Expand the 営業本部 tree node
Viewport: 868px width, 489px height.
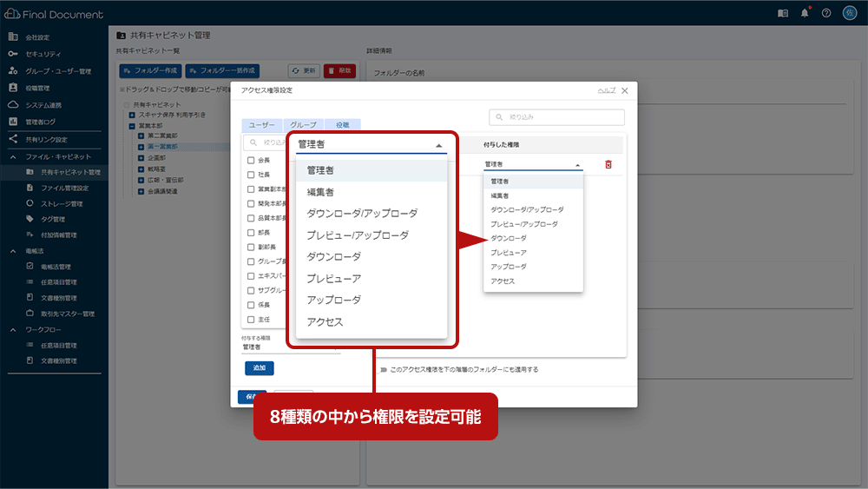click(132, 126)
